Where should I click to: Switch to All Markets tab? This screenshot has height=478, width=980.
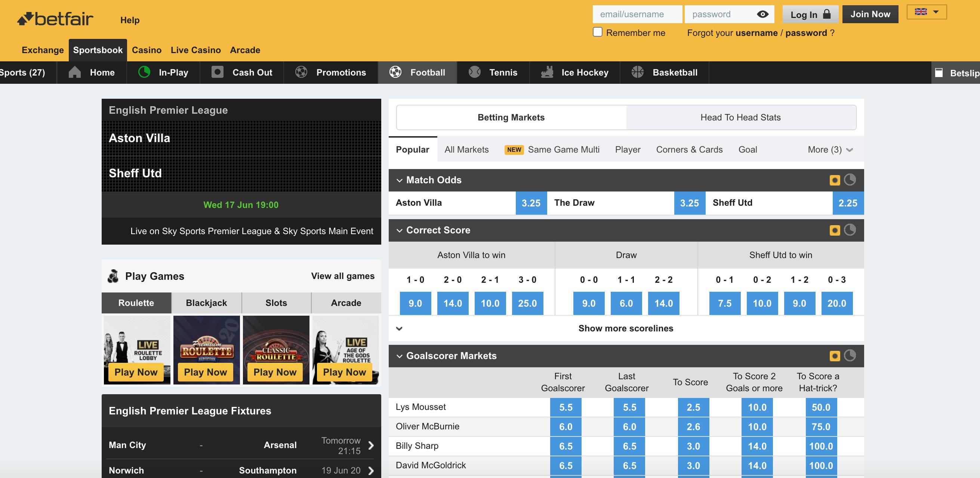click(x=466, y=150)
